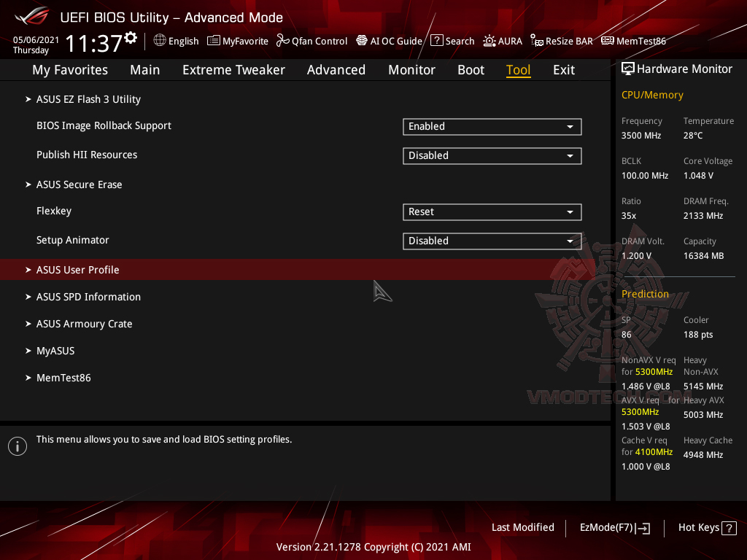Click the AI OC Guide icon
This screenshot has width=747, height=560.
[x=362, y=41]
